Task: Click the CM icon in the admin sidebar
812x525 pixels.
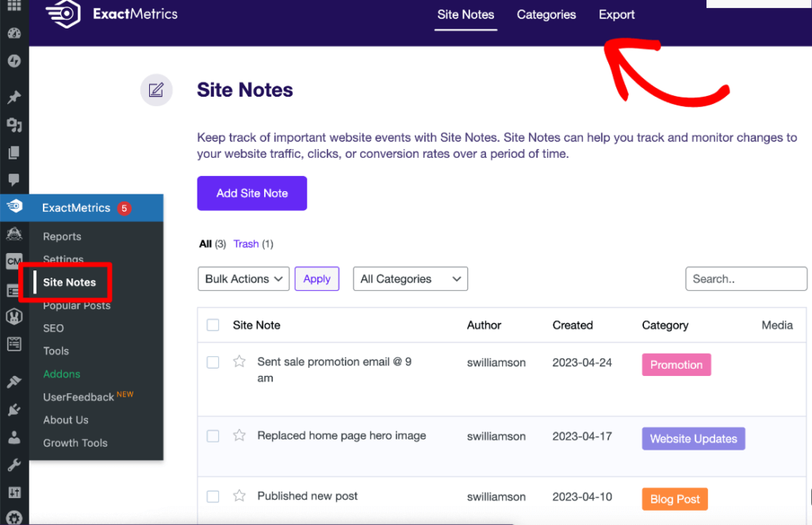Action: [13, 260]
